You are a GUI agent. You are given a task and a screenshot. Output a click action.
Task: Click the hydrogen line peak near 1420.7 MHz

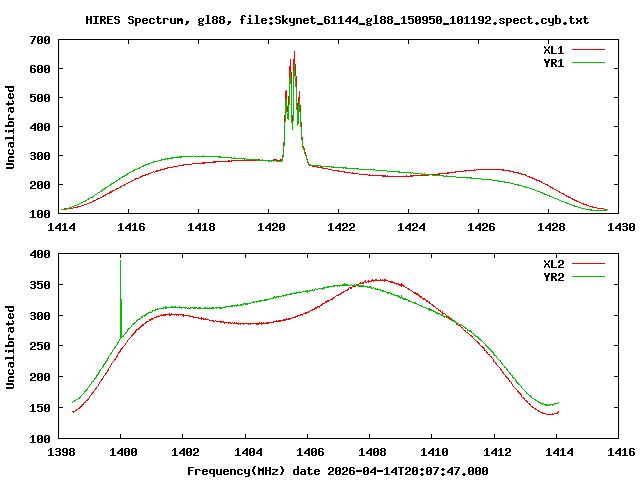[294, 53]
